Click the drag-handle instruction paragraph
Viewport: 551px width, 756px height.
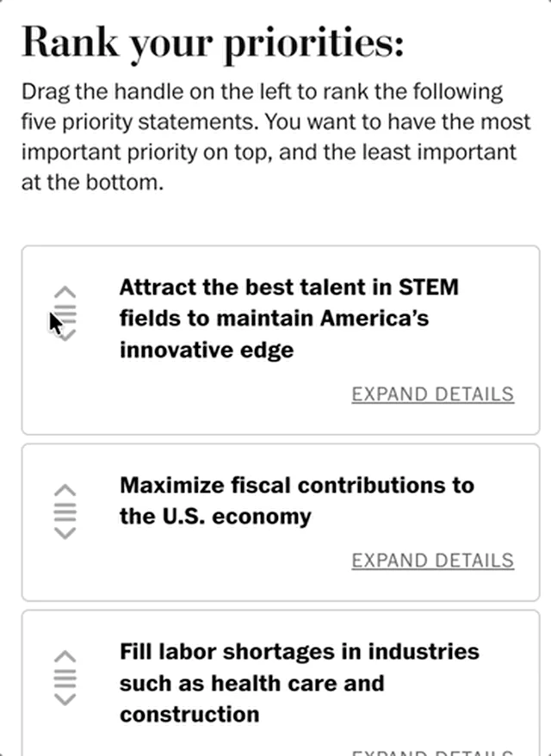[x=269, y=137]
